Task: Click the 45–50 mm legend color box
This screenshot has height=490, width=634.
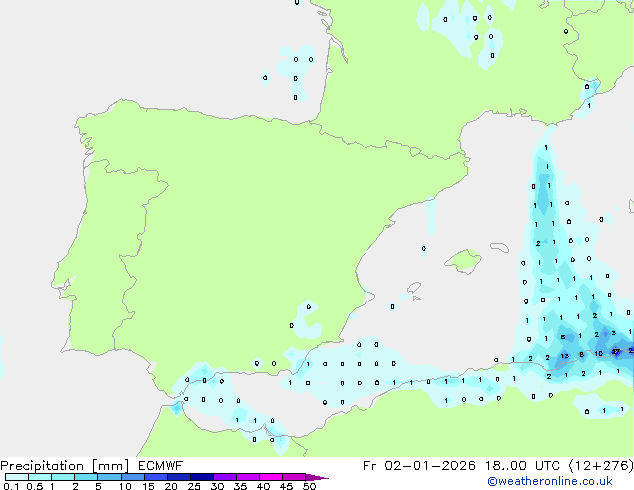Action: tap(294, 477)
